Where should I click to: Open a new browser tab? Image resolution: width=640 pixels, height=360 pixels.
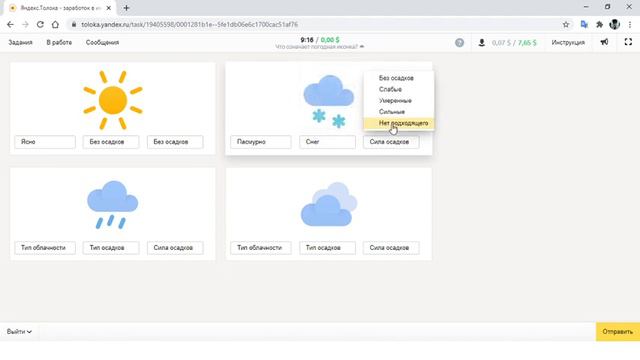click(x=126, y=8)
